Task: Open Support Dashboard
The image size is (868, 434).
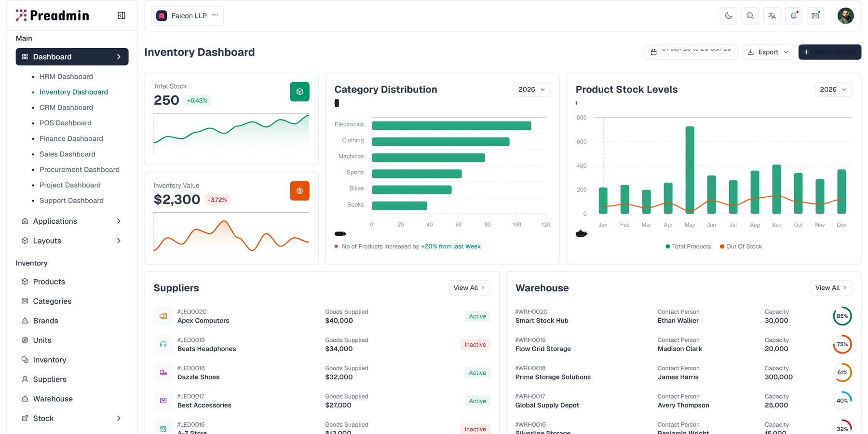Action: coord(71,201)
